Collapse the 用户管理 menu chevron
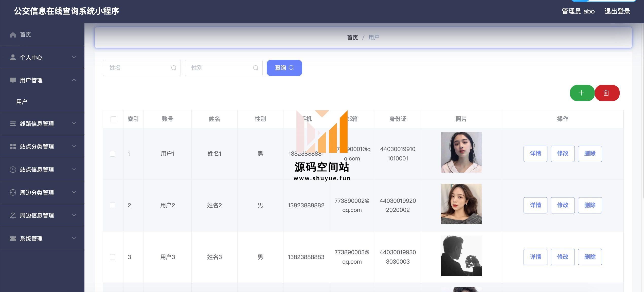The image size is (644, 292). point(74,80)
